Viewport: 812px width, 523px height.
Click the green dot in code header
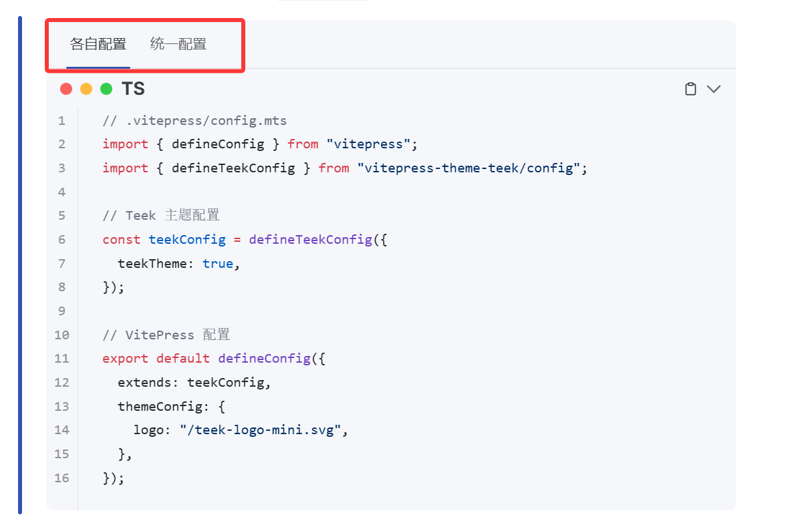tap(106, 89)
